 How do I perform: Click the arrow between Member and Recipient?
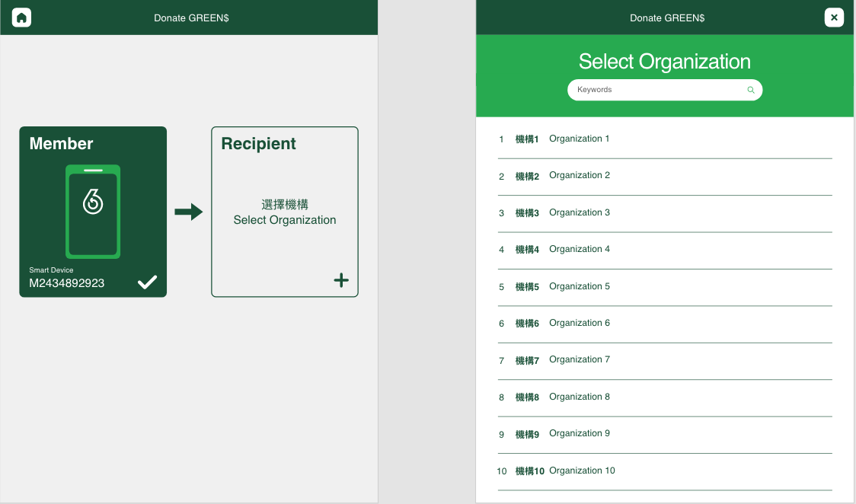(x=188, y=212)
